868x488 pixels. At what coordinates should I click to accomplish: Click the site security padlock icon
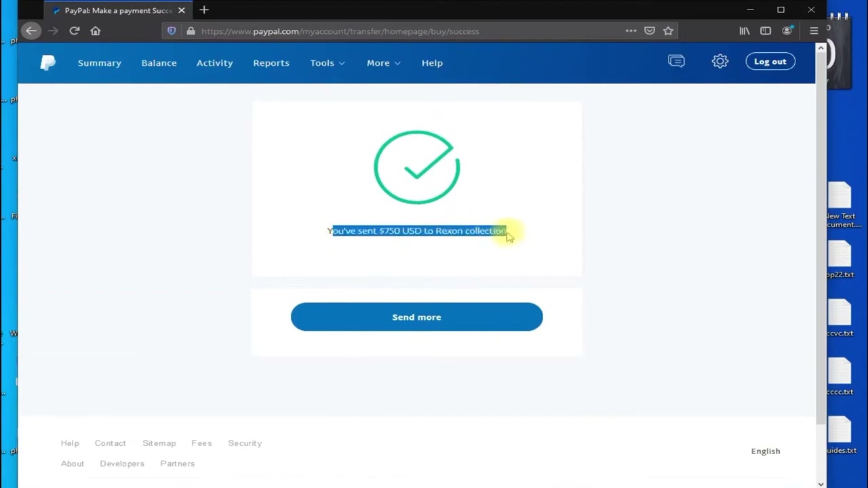[x=191, y=30]
